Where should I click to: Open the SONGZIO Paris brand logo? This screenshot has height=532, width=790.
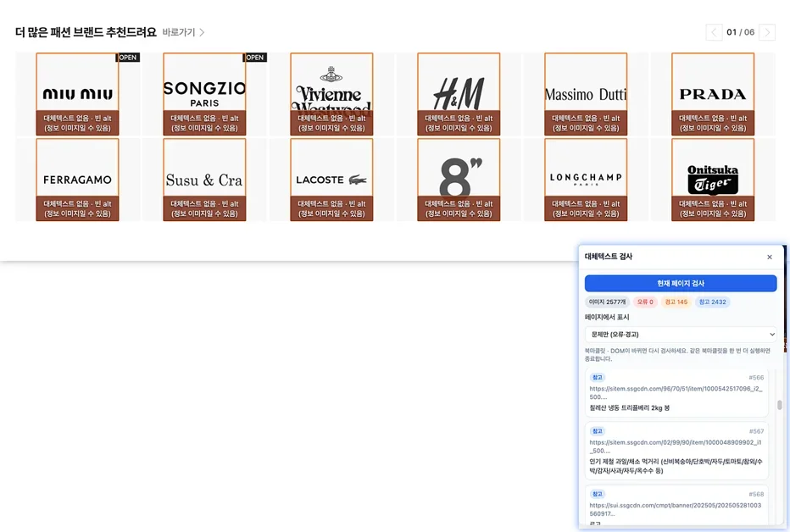(204, 94)
